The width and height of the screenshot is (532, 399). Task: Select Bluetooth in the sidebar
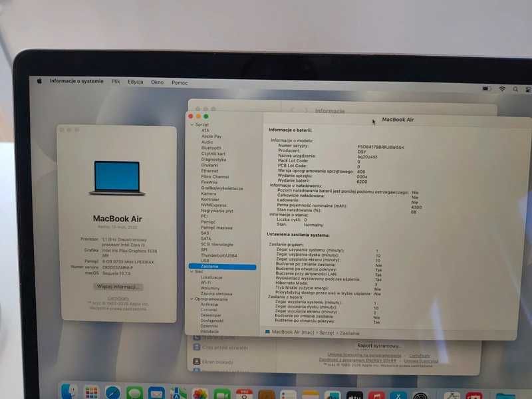coord(211,148)
